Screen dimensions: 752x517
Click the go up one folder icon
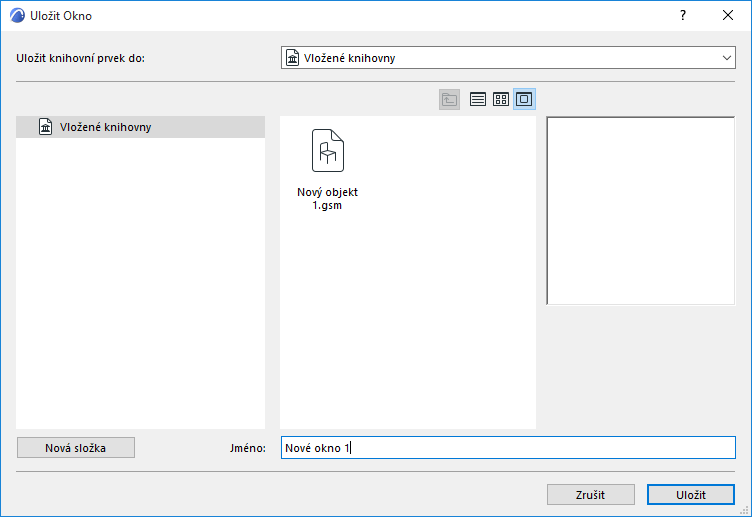[449, 99]
